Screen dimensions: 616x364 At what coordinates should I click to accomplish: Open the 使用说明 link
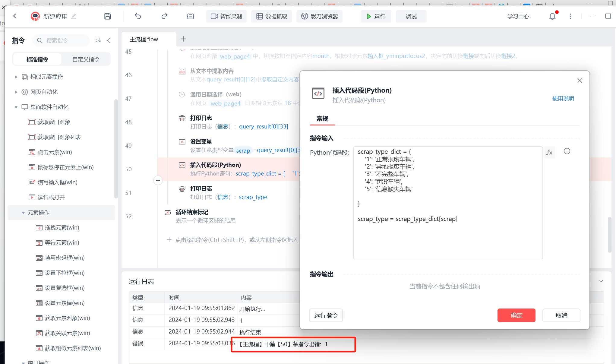coord(563,99)
